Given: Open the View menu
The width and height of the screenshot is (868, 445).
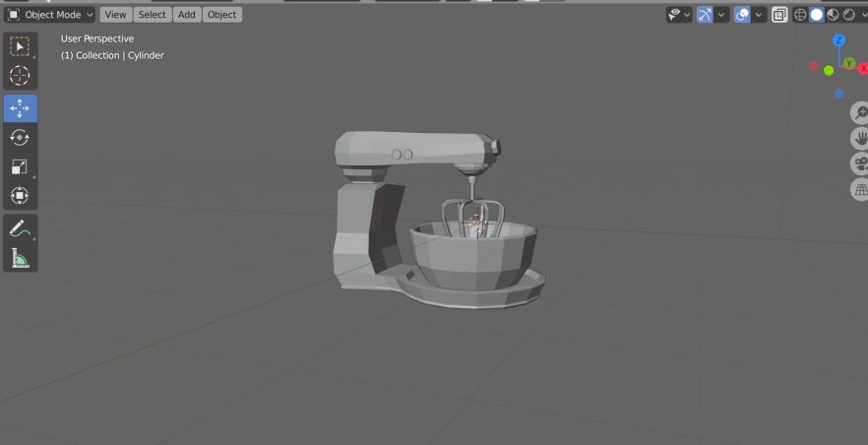Looking at the screenshot, I should 116,15.
